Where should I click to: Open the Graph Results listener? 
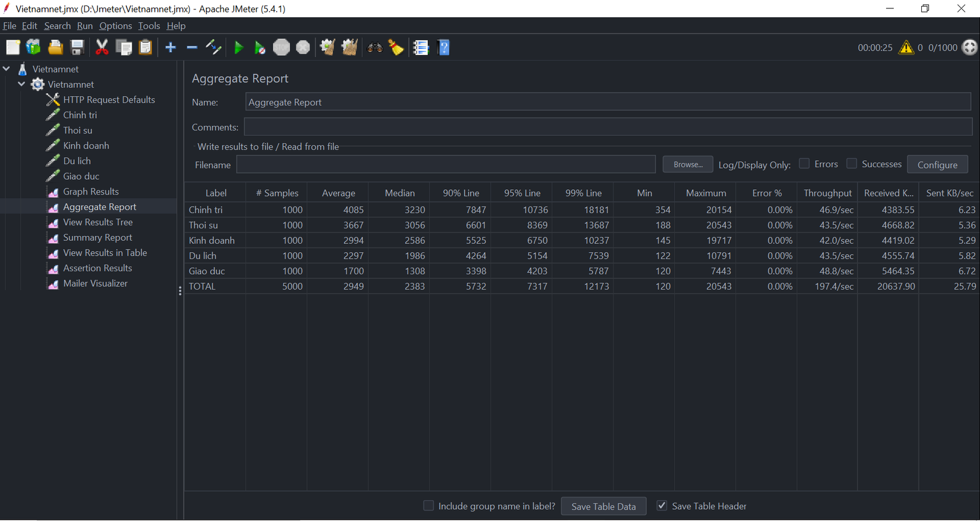90,192
